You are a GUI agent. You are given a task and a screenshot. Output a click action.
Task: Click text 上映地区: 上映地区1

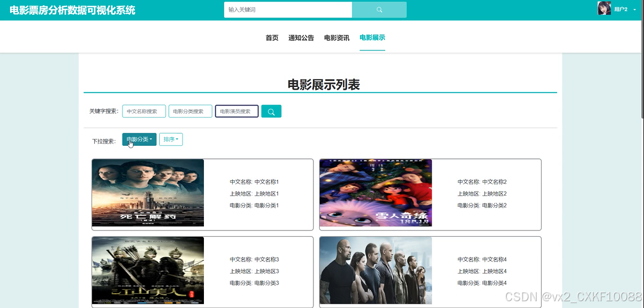point(254,193)
